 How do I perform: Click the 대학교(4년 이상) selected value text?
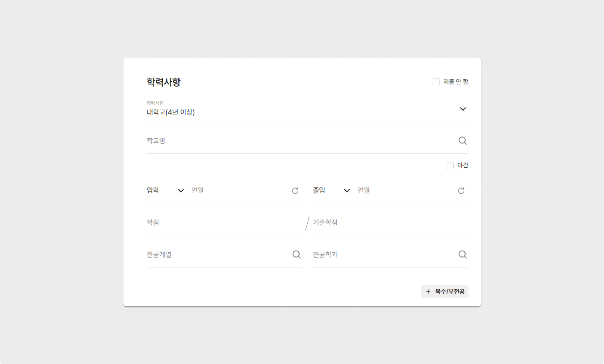171,112
